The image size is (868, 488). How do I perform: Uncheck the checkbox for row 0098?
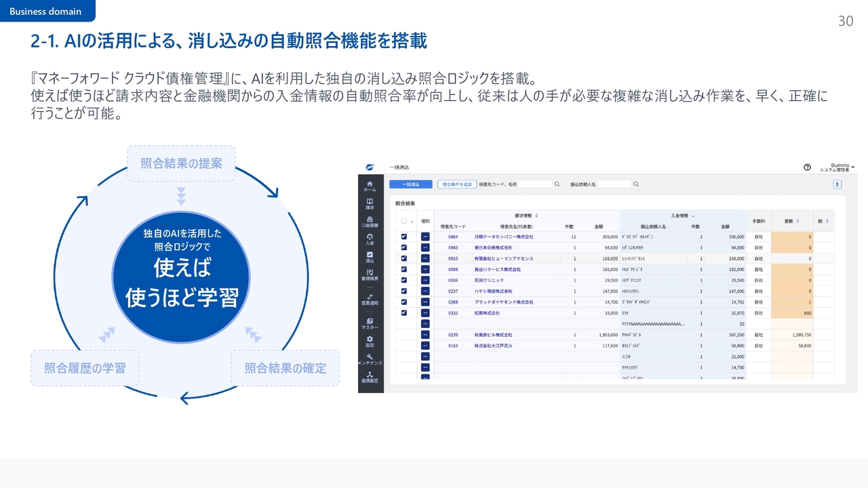click(404, 270)
